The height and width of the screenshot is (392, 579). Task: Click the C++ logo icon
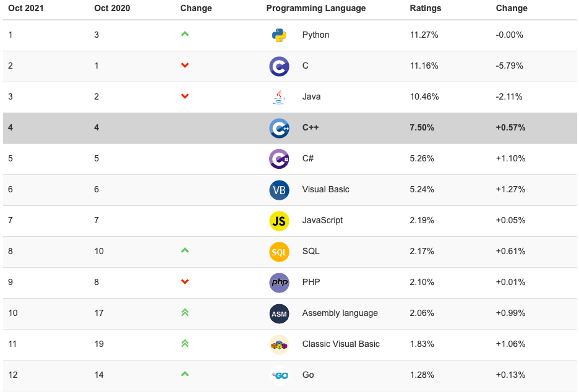(279, 128)
